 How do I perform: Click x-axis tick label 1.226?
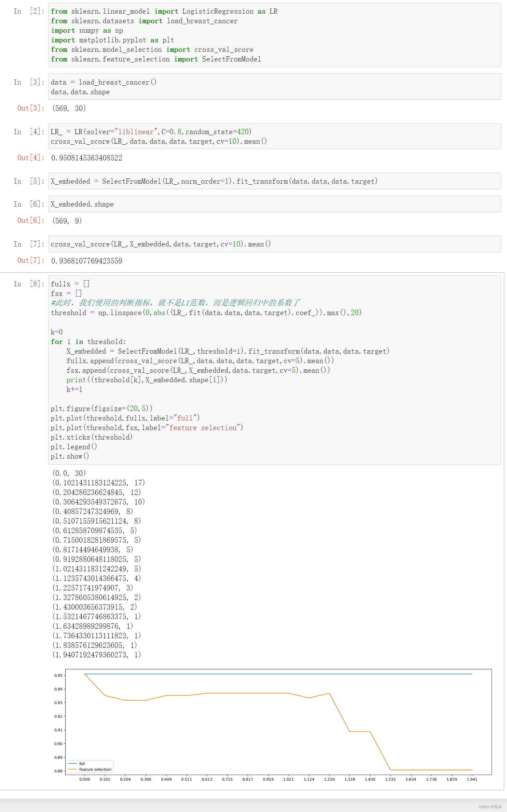click(x=329, y=779)
